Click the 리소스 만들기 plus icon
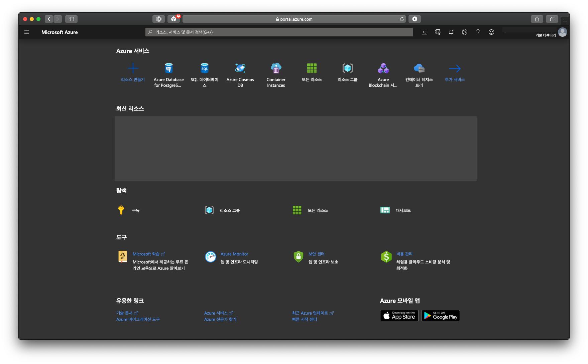This screenshot has height=364, width=588. (133, 68)
